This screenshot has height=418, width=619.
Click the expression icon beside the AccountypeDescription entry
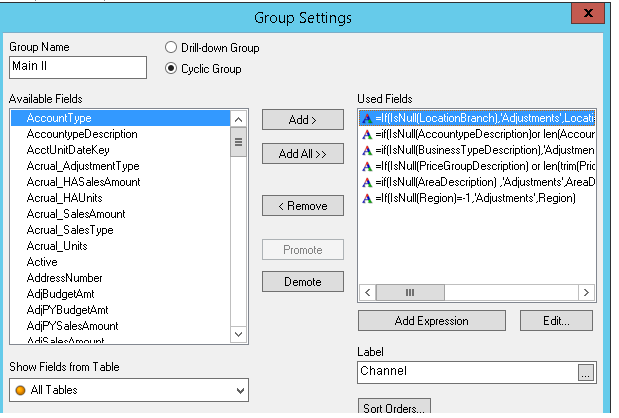coord(366,134)
